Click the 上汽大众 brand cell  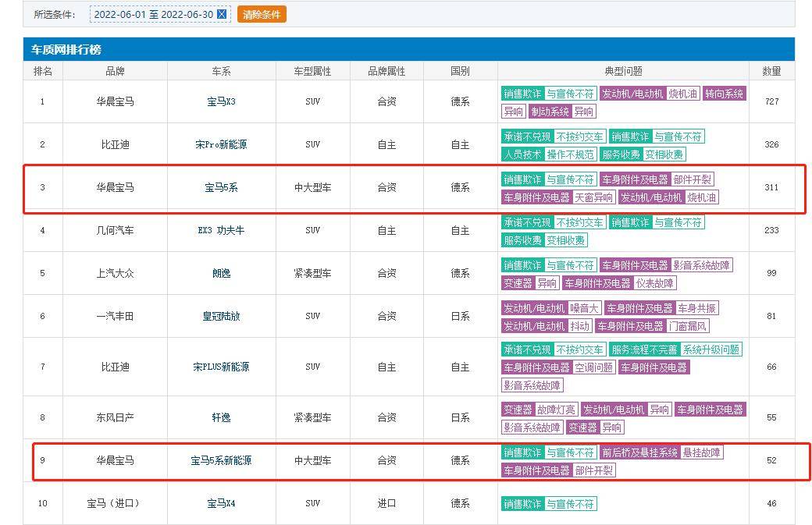coord(115,274)
